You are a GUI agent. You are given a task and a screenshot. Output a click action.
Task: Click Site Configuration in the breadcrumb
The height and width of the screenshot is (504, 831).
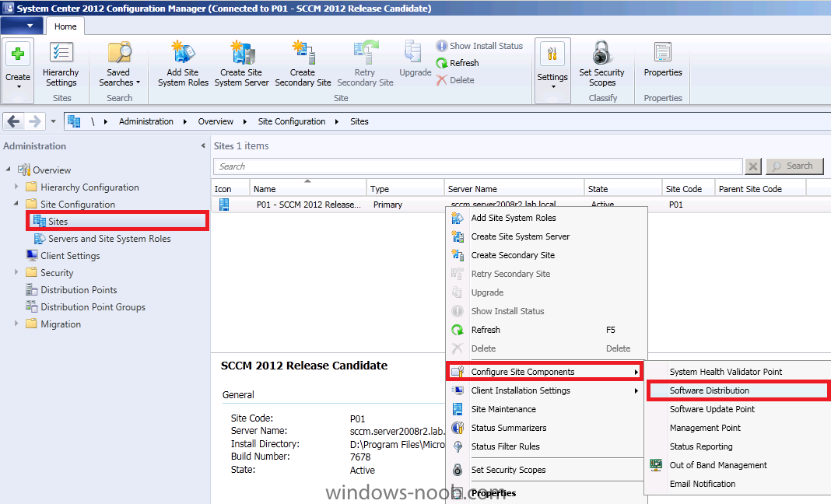(x=292, y=121)
